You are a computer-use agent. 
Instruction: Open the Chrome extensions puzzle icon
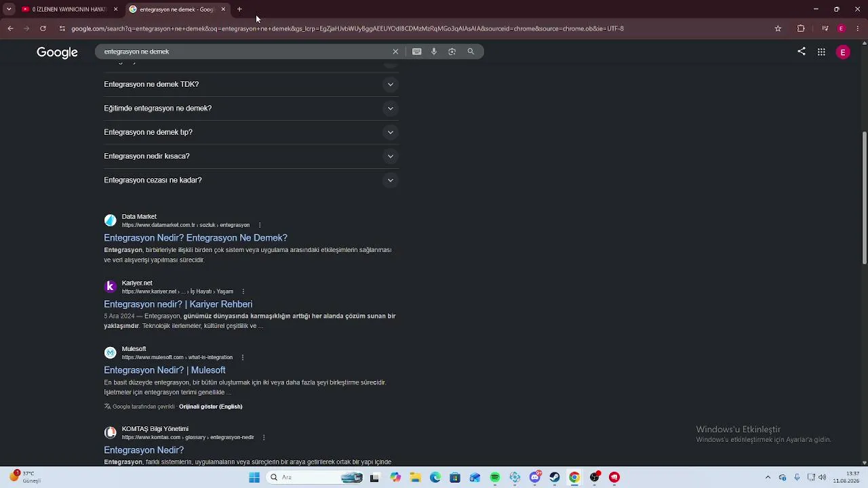(x=801, y=28)
